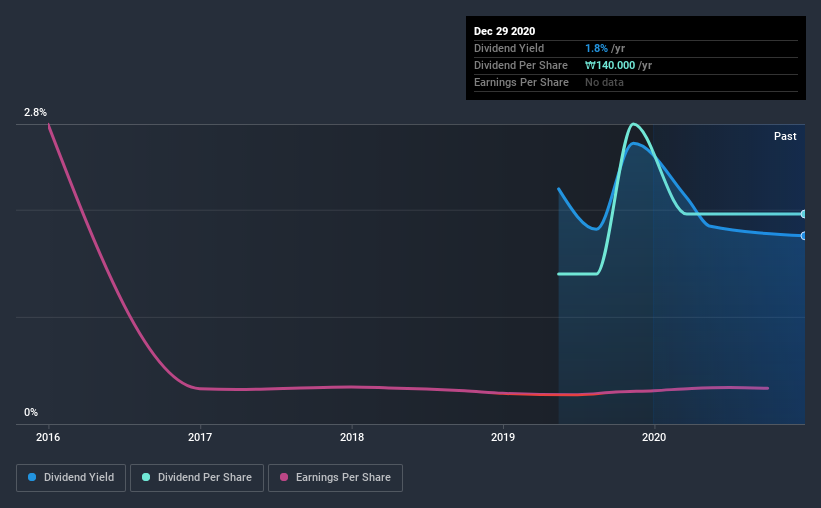Click the ₩140.000 Dividend Per Share value
This screenshot has width=821, height=508.
610,65
